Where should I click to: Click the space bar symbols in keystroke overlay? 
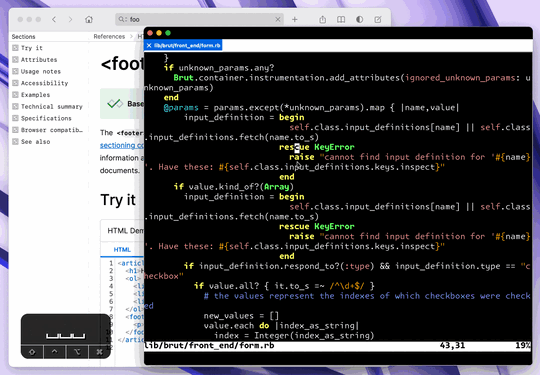coord(66,335)
